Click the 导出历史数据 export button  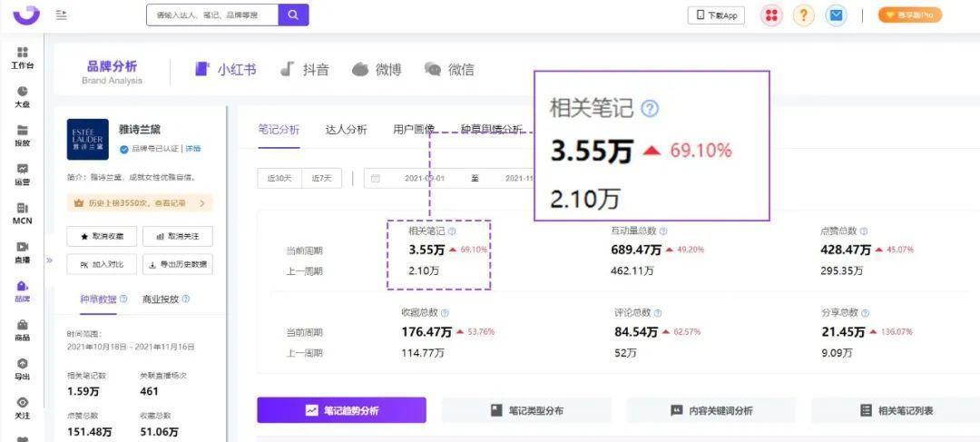coord(177,264)
